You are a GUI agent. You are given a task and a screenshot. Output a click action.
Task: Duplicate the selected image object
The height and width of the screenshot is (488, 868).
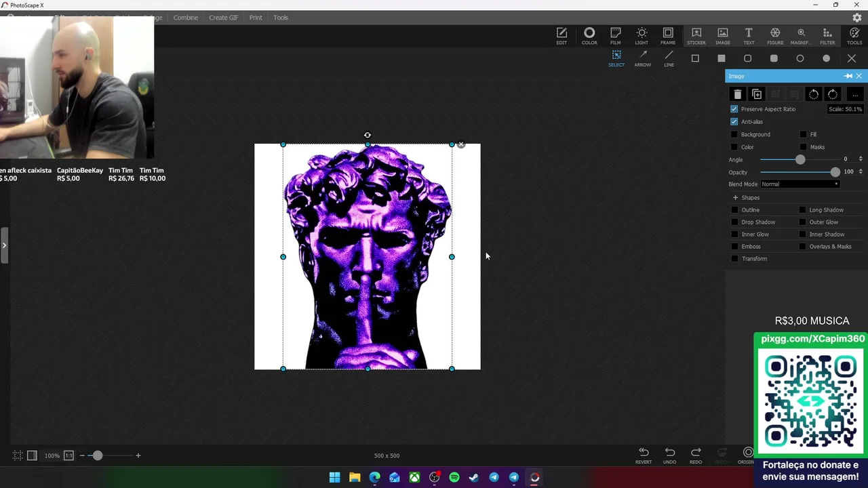click(x=757, y=94)
